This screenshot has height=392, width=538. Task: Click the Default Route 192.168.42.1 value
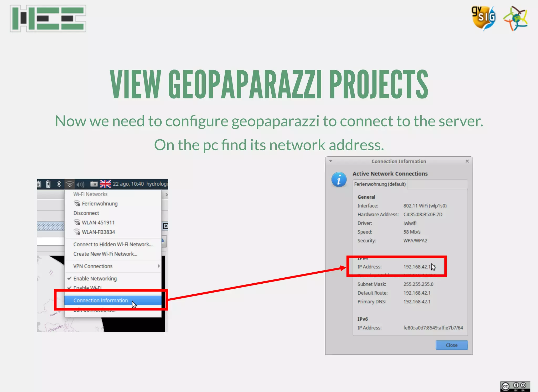(x=417, y=293)
